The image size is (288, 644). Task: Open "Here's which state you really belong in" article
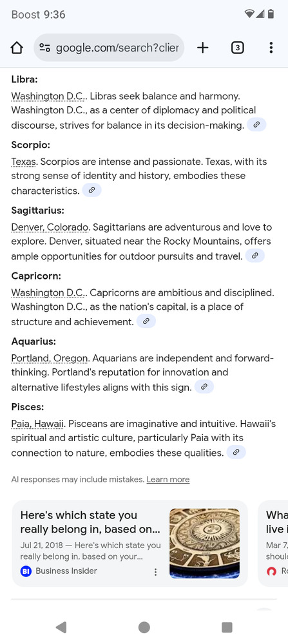90,522
